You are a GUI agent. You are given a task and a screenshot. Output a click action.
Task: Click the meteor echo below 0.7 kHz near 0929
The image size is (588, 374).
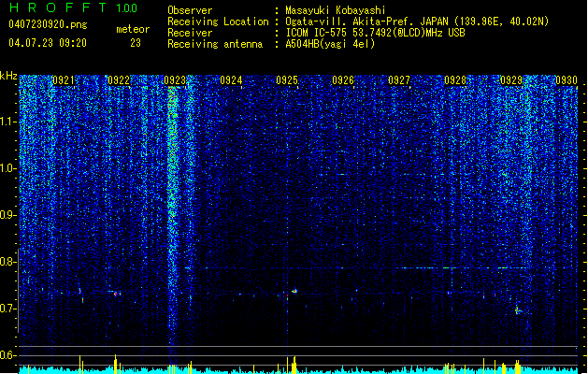[518, 310]
